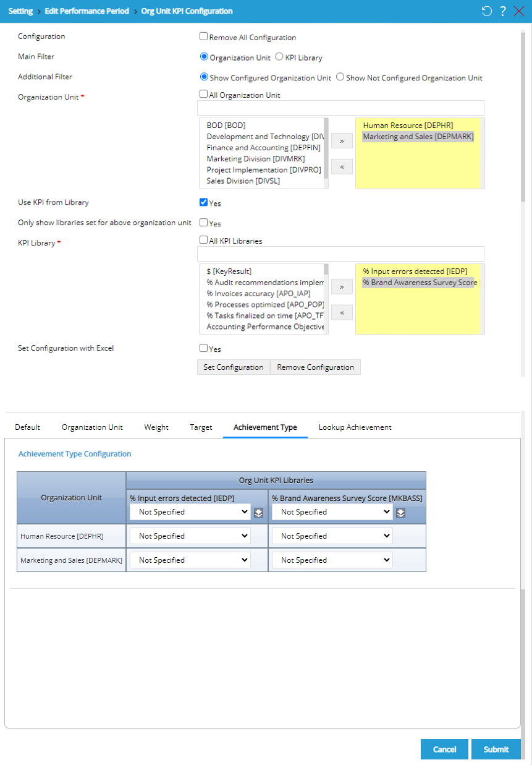Add KPI library with » button
Image resolution: width=532 pixels, height=765 pixels.
[x=342, y=287]
